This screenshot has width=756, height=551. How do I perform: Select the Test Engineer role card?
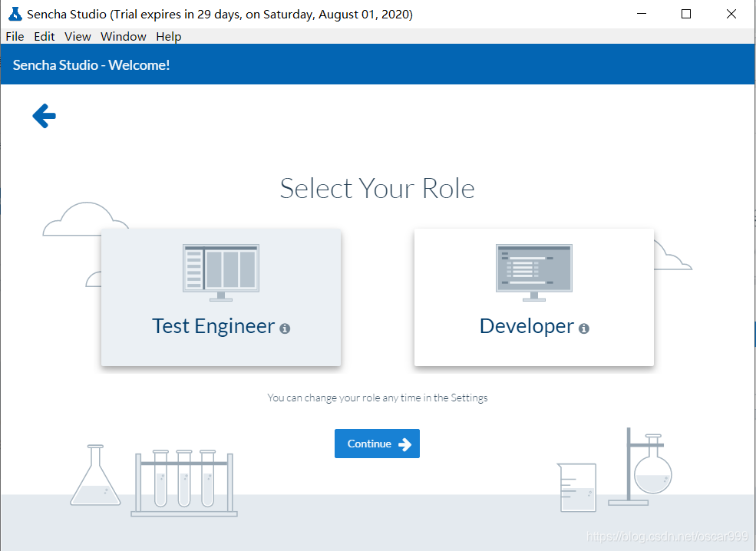(221, 297)
